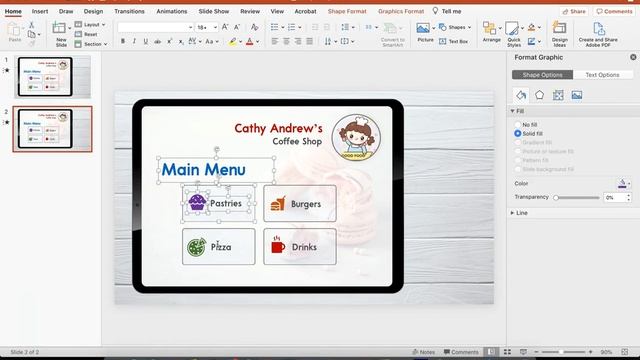Open Size & Properties tab in Format Graphic
The height and width of the screenshot is (360, 640).
tap(558, 95)
